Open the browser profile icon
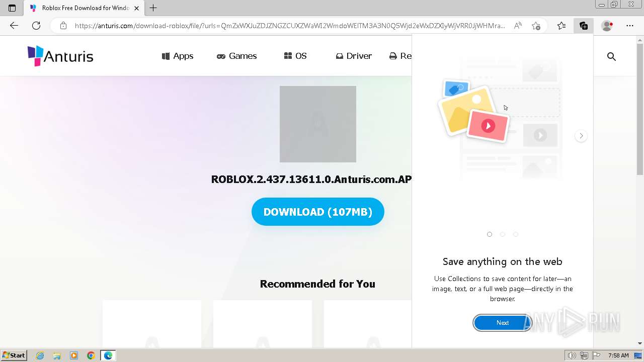This screenshot has width=644, height=362. [x=607, y=26]
